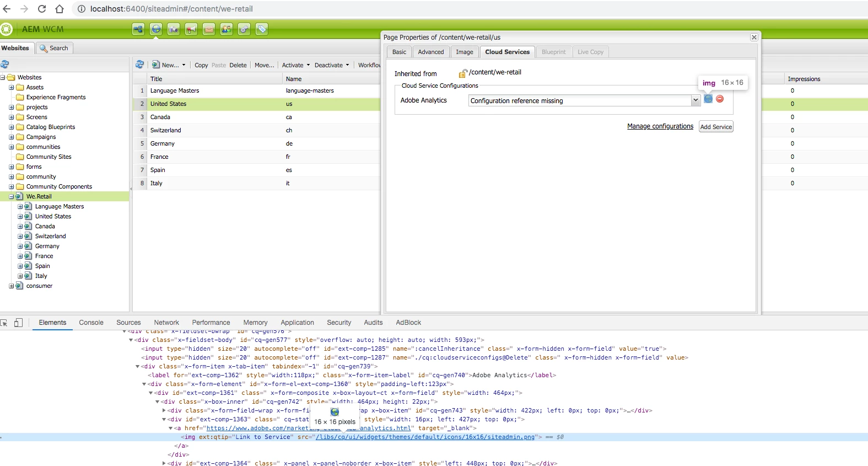Switch to the Basic tab
Screen dimensions: 868x466
click(399, 52)
